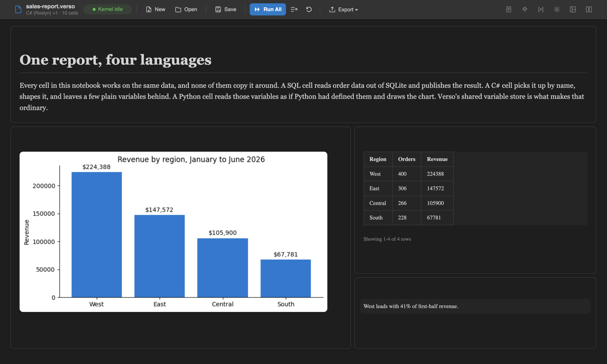Toggle split side-by-side view icon
The height and width of the screenshot is (364, 607).
[589, 9]
